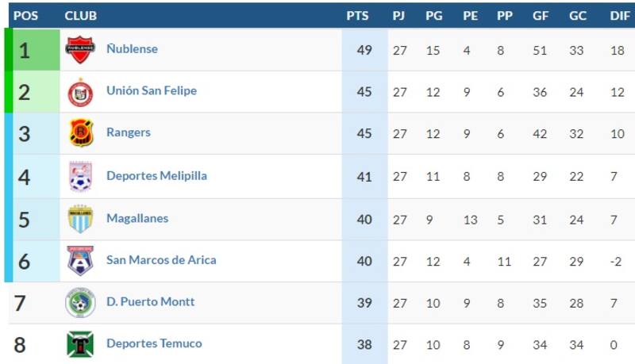Click the DIF column header
This screenshot has width=635, height=364.
click(x=619, y=15)
